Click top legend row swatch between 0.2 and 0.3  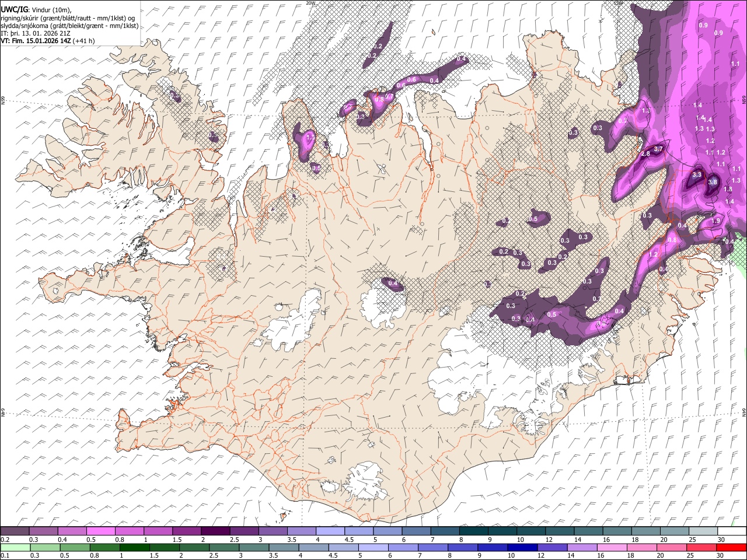point(15,531)
